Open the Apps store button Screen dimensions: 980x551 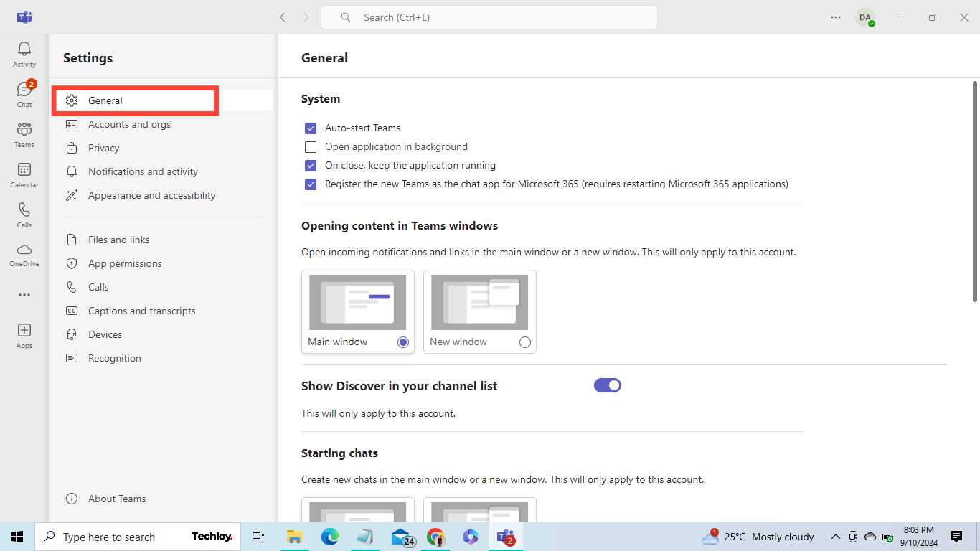coord(24,336)
